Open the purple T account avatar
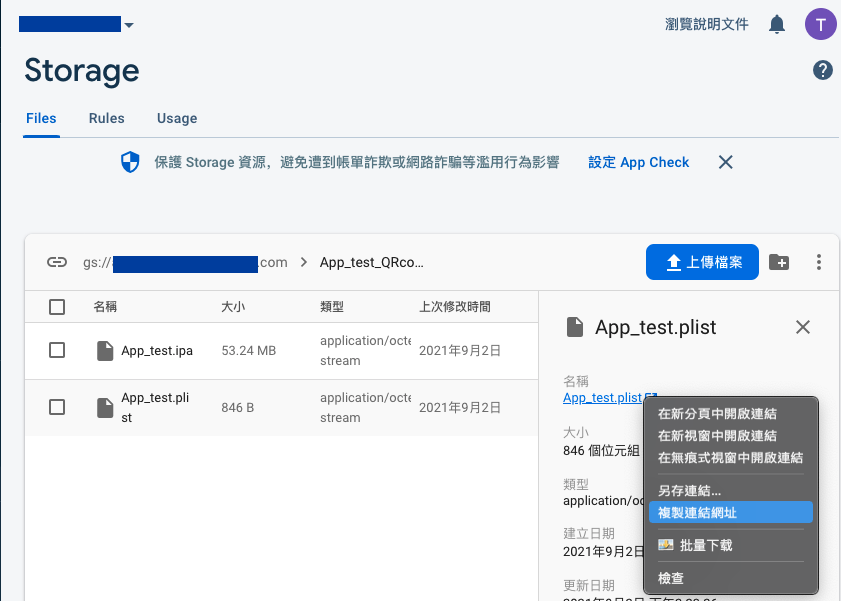This screenshot has height=601, width=841. coord(820,24)
